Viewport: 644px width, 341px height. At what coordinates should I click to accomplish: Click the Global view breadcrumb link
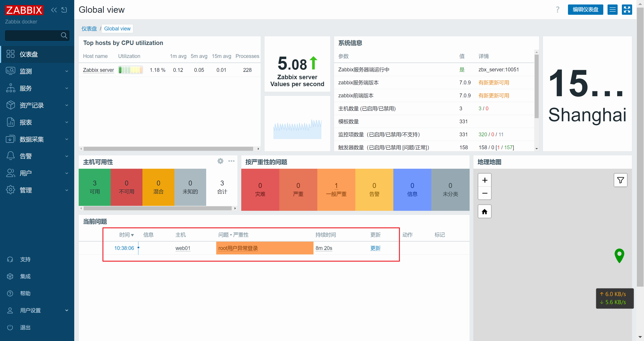pos(117,28)
